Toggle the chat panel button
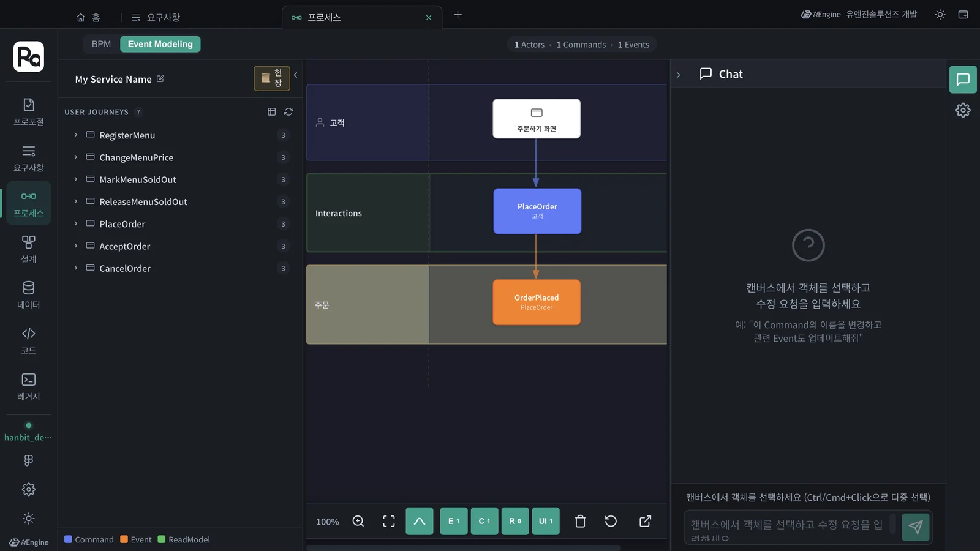 [963, 80]
